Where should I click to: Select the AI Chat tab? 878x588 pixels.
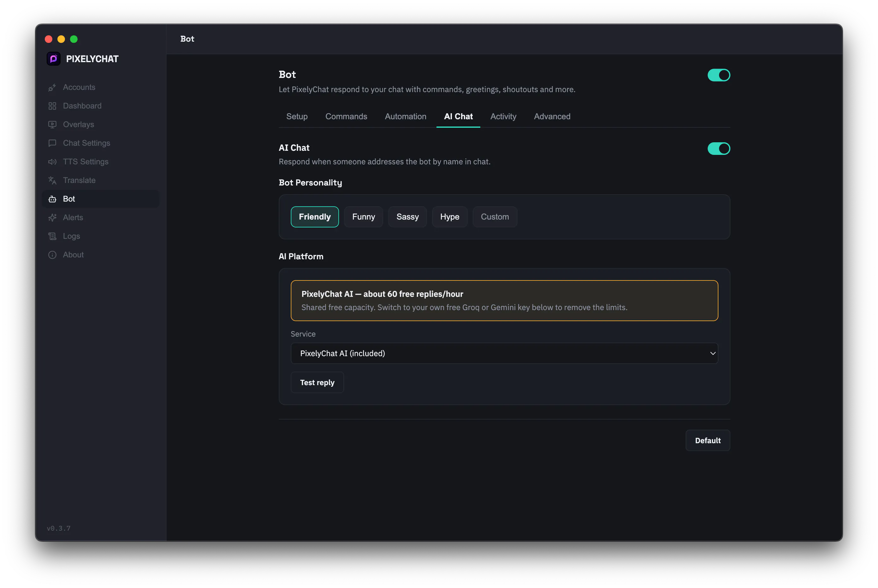coord(458,117)
